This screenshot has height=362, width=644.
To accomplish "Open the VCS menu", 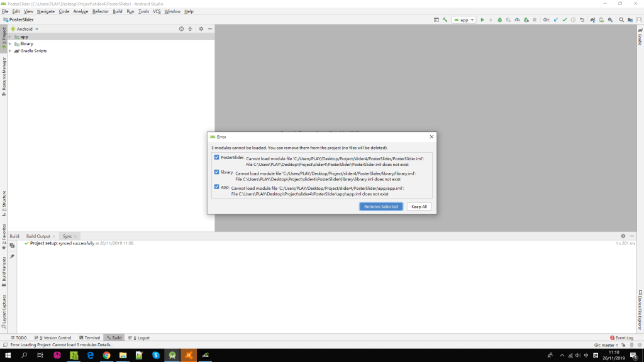I will pyautogui.click(x=157, y=11).
